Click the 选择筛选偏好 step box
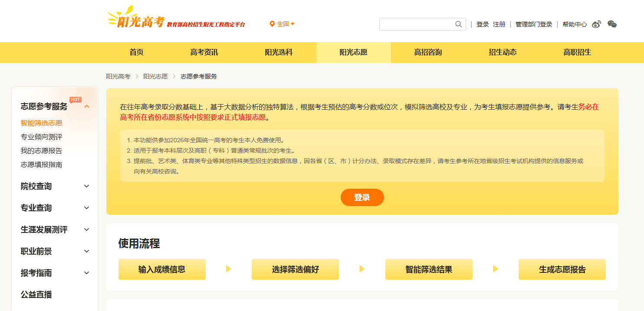This screenshot has height=311, width=644. [x=295, y=269]
